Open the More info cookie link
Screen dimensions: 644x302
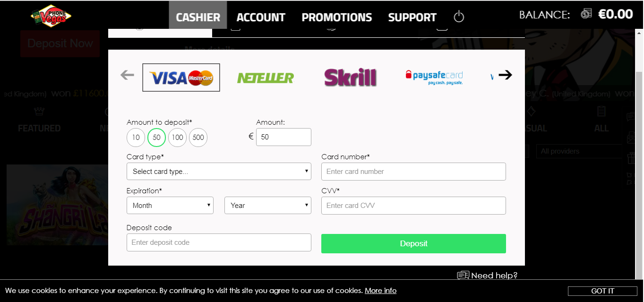coord(380,291)
